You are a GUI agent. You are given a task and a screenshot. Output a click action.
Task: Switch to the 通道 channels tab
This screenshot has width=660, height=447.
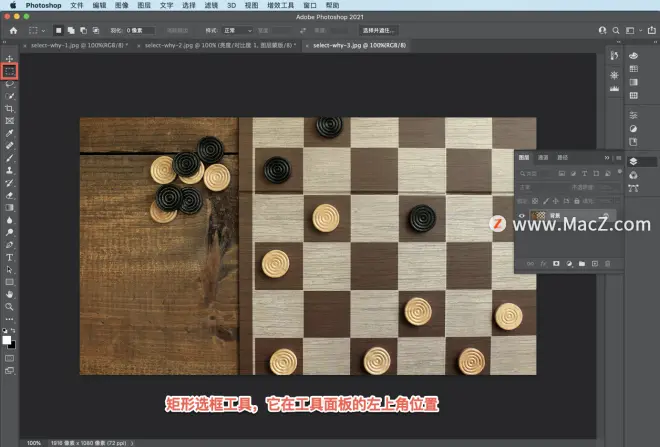pyautogui.click(x=543, y=157)
